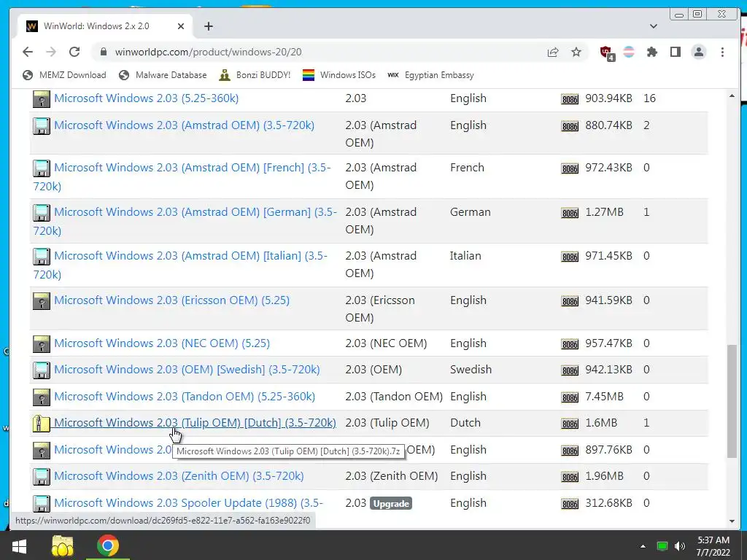Click the 8086 chip icon in the Tandon OEM row
The height and width of the screenshot is (560, 747).
pos(570,397)
